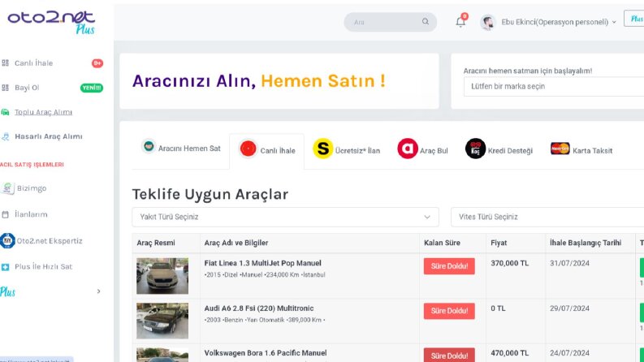Switch to Canlı İhale tab

coord(267,151)
